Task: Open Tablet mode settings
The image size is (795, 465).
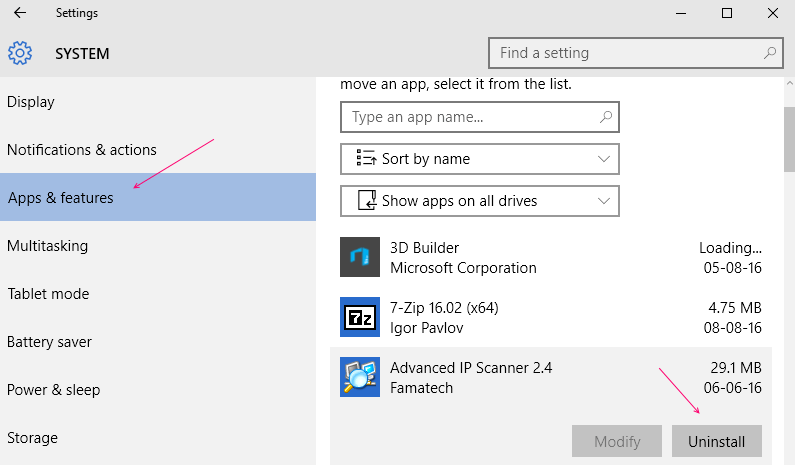Action: tap(158, 294)
